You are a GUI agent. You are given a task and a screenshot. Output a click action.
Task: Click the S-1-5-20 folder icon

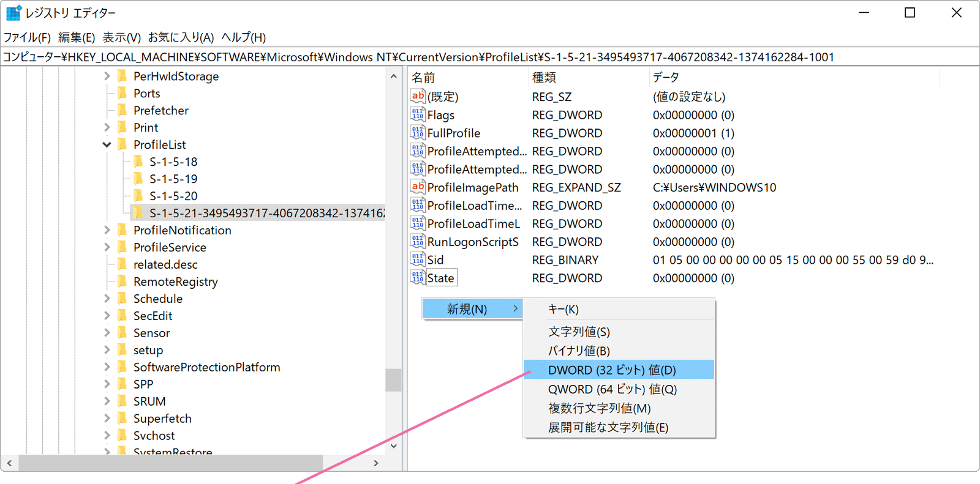(138, 196)
